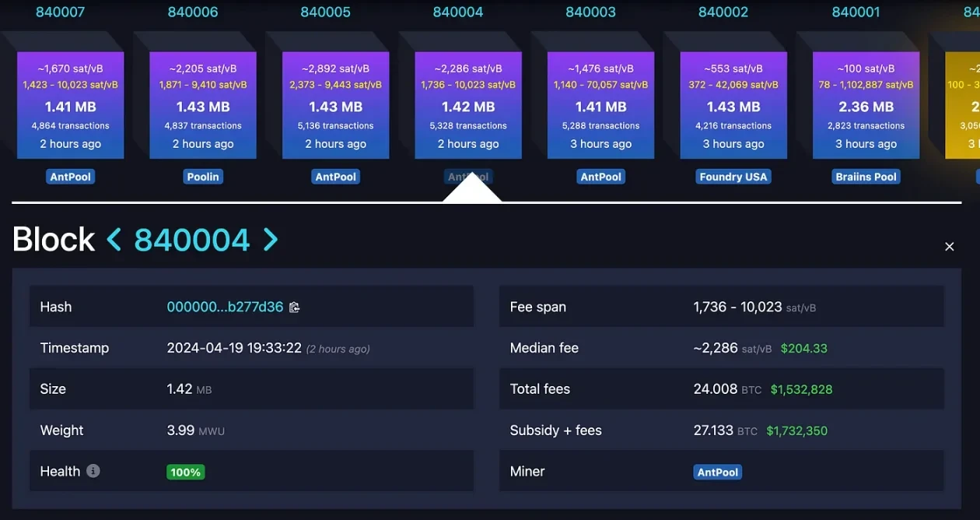980x520 pixels.
Task: Select the block 840002 cube
Action: 733,105
